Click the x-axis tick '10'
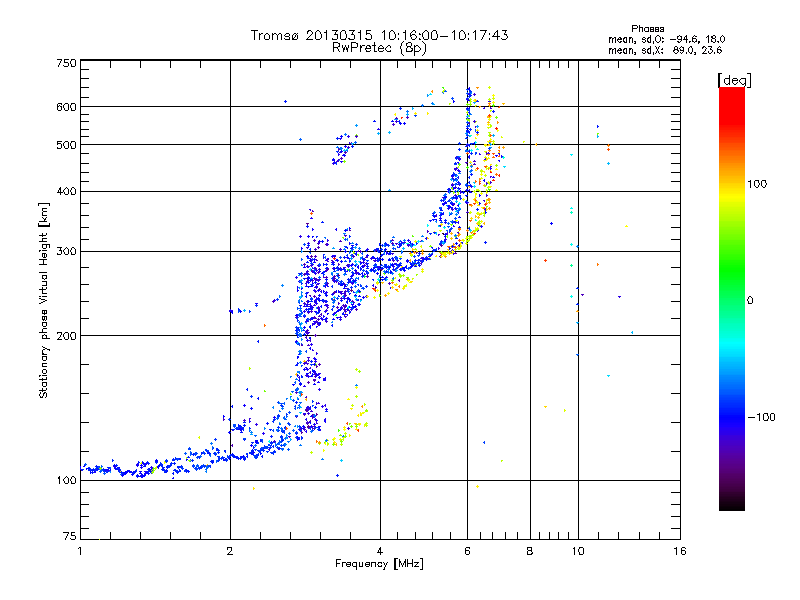The image size is (800, 600). [578, 551]
